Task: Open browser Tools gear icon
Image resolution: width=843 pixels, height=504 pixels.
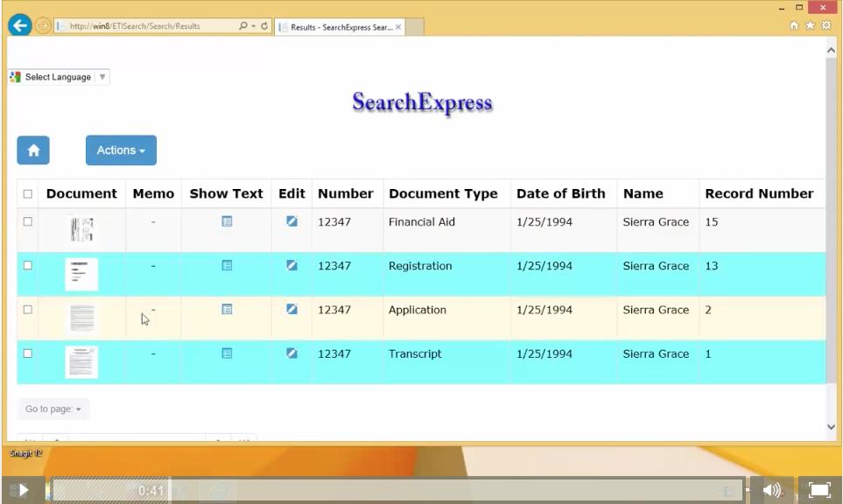Action: (826, 25)
